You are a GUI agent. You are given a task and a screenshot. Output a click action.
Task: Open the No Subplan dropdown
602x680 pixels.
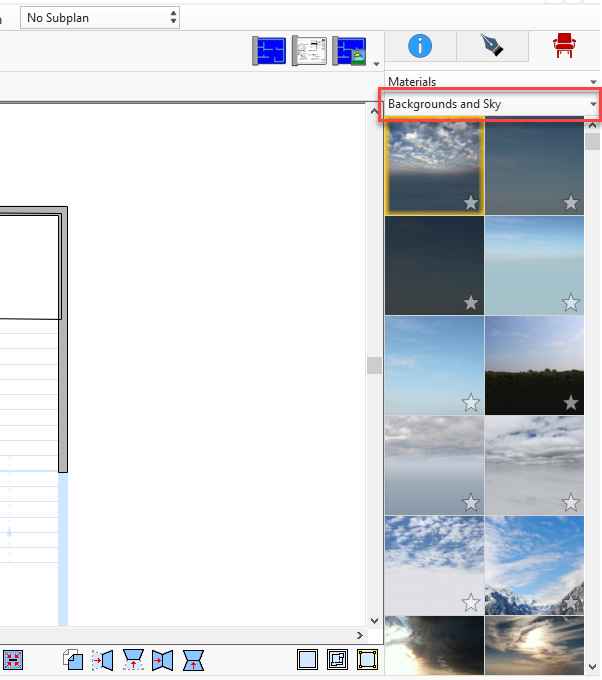pos(100,17)
